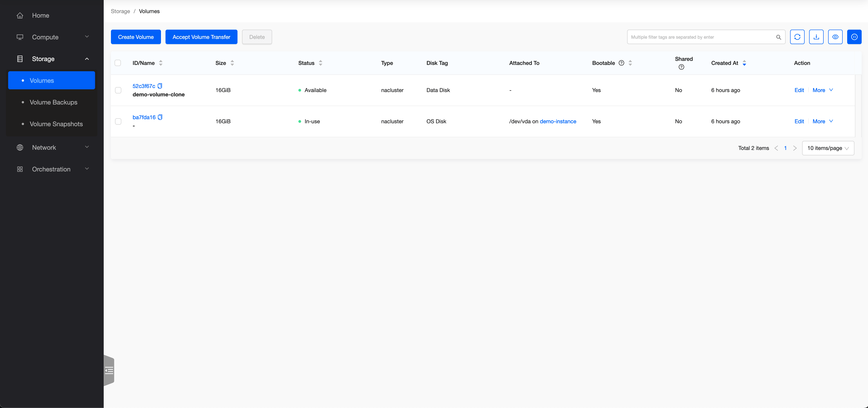Click the download data icon
The width and height of the screenshot is (868, 408).
[x=816, y=37]
